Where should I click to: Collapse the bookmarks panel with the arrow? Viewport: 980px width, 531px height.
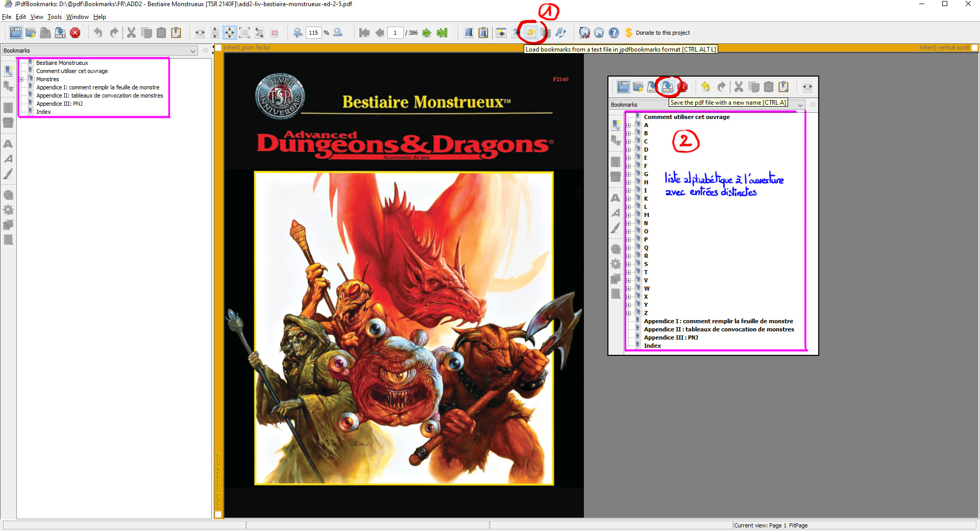(x=205, y=50)
